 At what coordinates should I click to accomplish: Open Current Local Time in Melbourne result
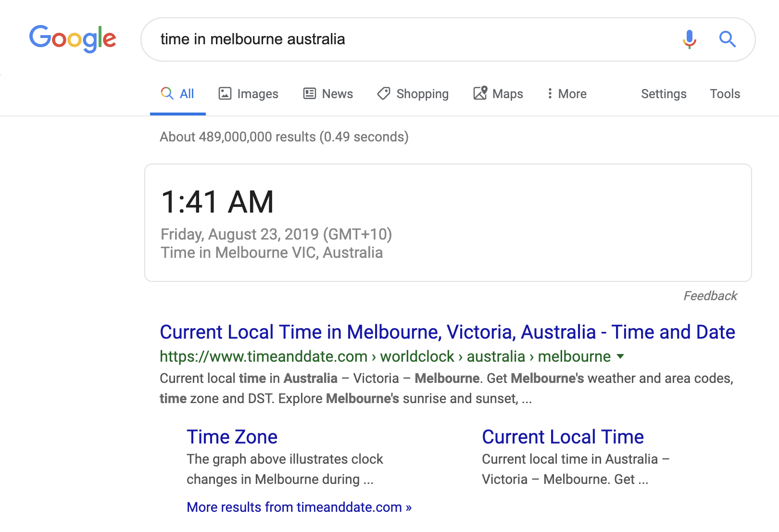click(447, 332)
